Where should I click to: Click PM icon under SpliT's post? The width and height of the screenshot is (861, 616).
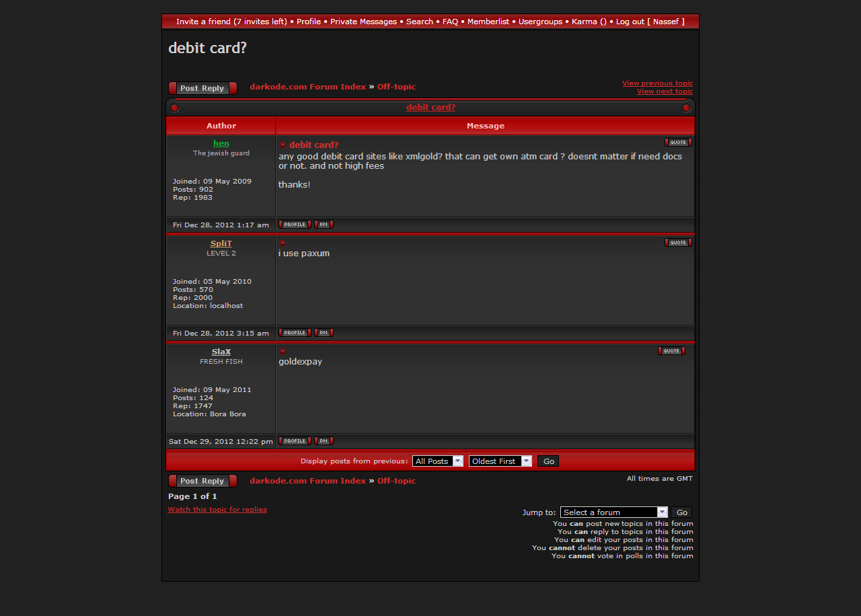point(324,333)
